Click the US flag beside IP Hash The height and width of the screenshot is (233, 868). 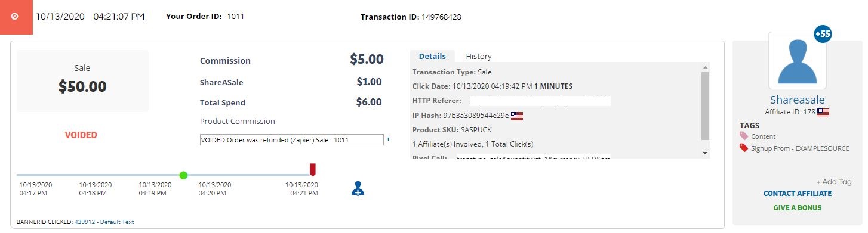(517, 116)
